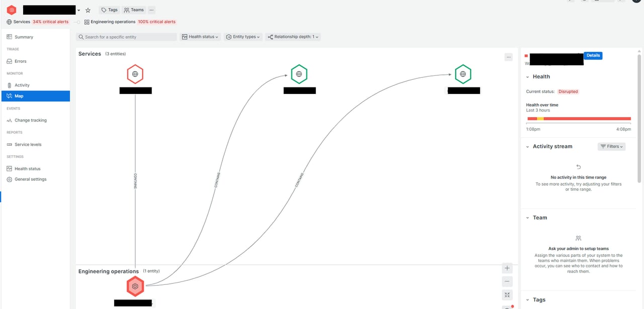
Task: Select the Engineering operations workload hexagon node
Action: click(135, 286)
